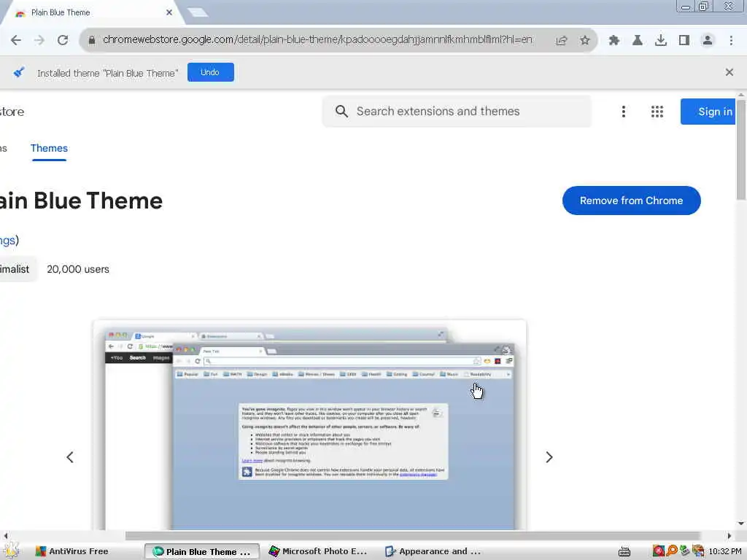Click the theme paintbrush infobar icon
The height and width of the screenshot is (560, 747).
pos(18,72)
